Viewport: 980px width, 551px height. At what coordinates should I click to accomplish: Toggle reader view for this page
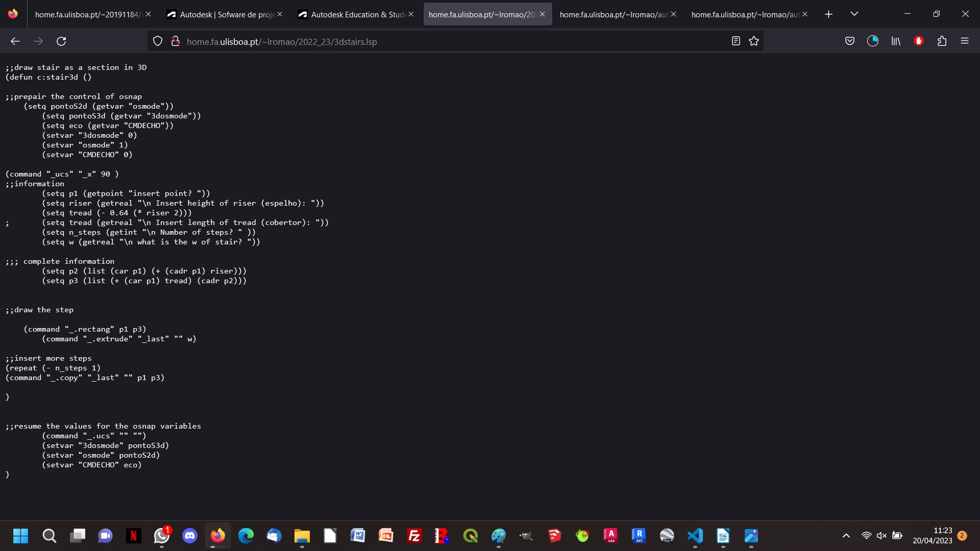pyautogui.click(x=736, y=41)
